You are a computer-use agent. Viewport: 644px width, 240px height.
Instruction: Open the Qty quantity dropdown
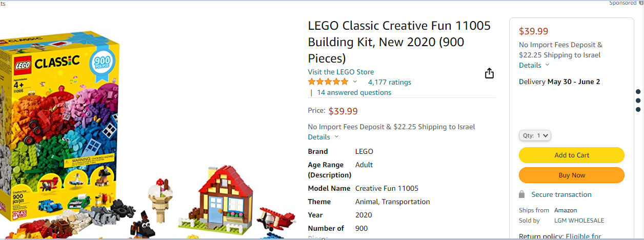tap(535, 135)
